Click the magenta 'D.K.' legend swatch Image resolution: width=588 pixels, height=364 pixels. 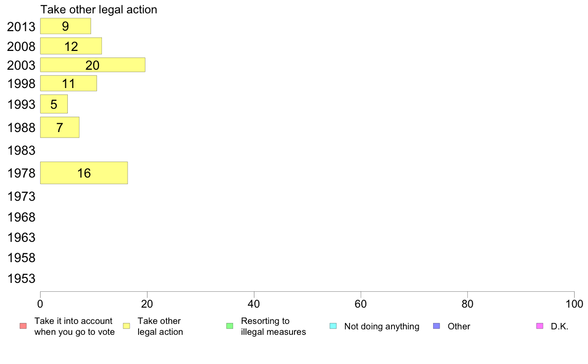click(x=539, y=326)
